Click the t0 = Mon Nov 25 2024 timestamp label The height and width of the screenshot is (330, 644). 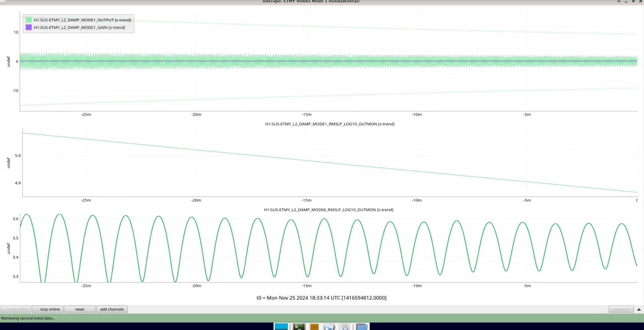point(321,298)
